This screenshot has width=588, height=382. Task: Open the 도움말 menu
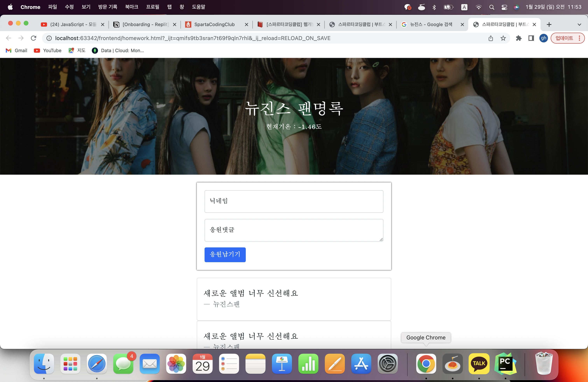tap(199, 7)
